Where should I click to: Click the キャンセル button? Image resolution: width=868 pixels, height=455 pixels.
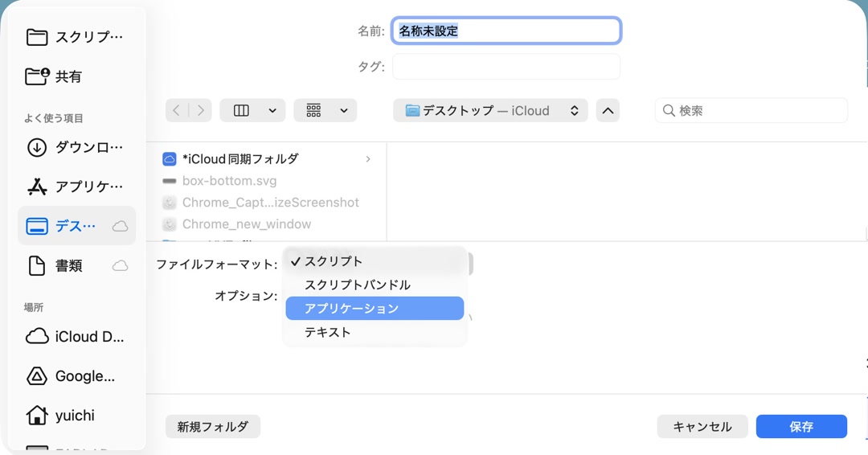pos(702,427)
